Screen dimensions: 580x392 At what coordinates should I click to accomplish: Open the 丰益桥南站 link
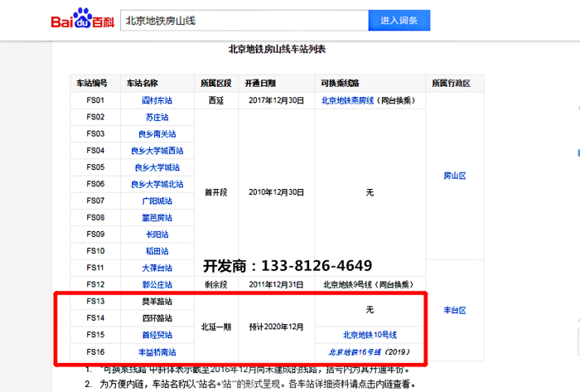pyautogui.click(x=157, y=352)
